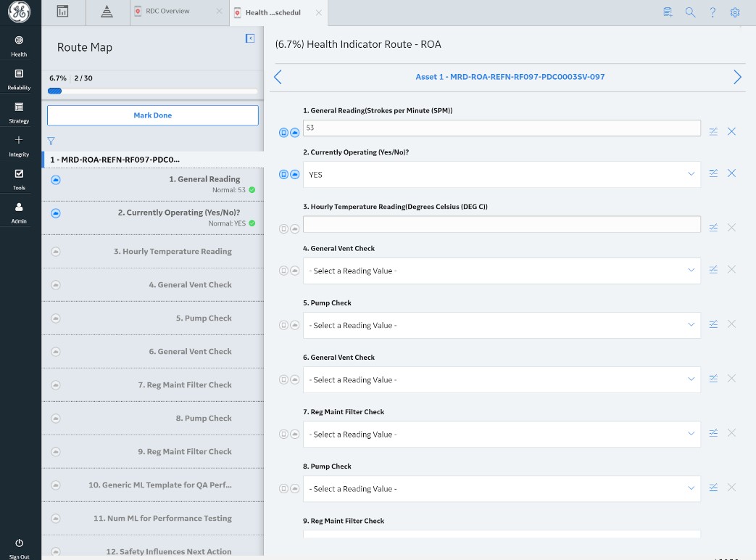The width and height of the screenshot is (756, 560).
Task: Select 11. Num ML for Performance Testing
Action: [154, 518]
